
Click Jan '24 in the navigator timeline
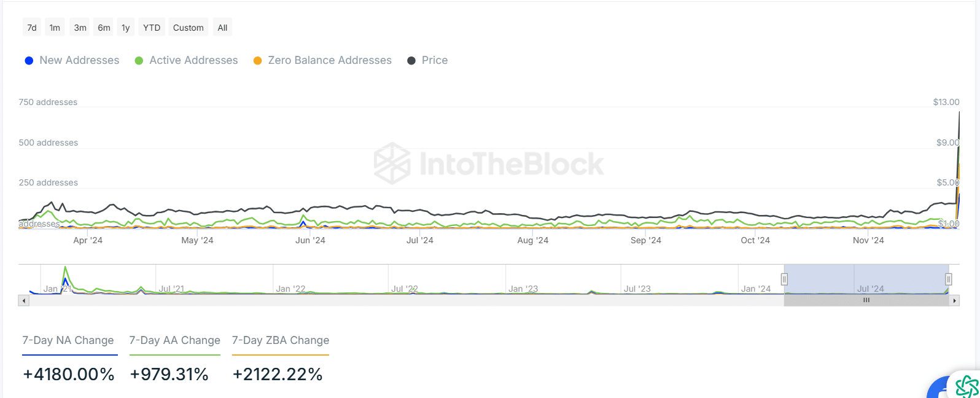click(756, 289)
